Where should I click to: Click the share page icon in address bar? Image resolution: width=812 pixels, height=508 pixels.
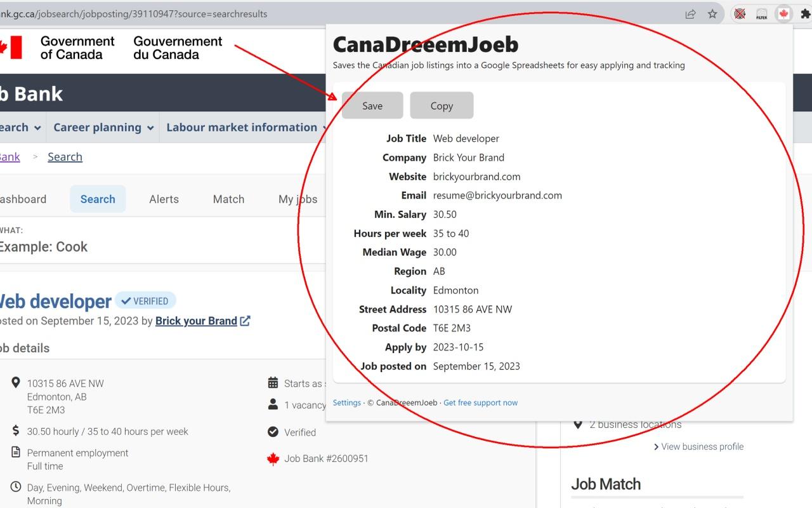click(x=690, y=14)
